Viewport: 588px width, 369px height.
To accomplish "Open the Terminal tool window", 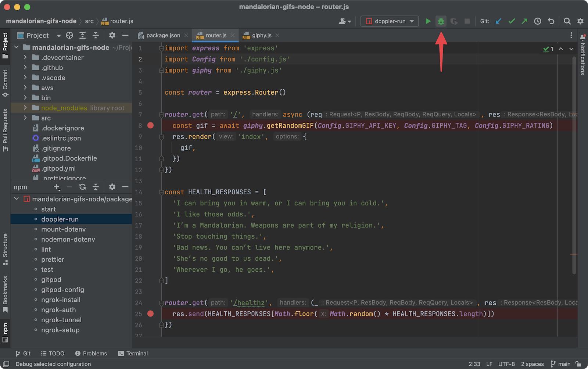I will pyautogui.click(x=133, y=354).
